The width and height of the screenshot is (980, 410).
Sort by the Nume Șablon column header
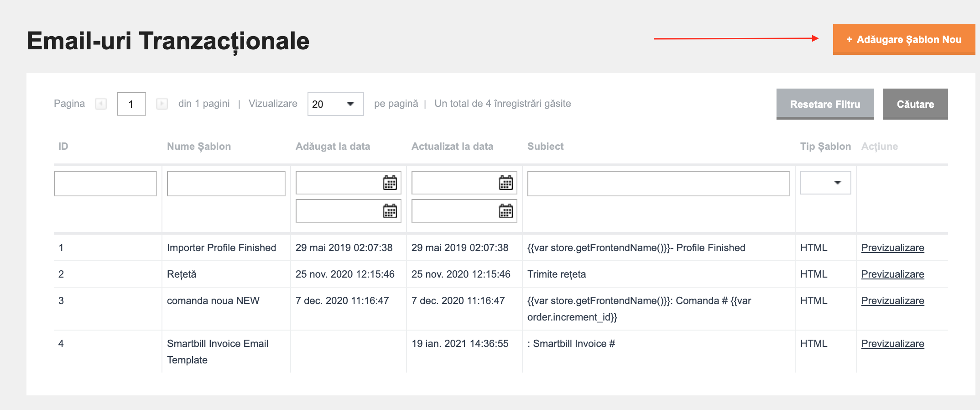(x=199, y=147)
